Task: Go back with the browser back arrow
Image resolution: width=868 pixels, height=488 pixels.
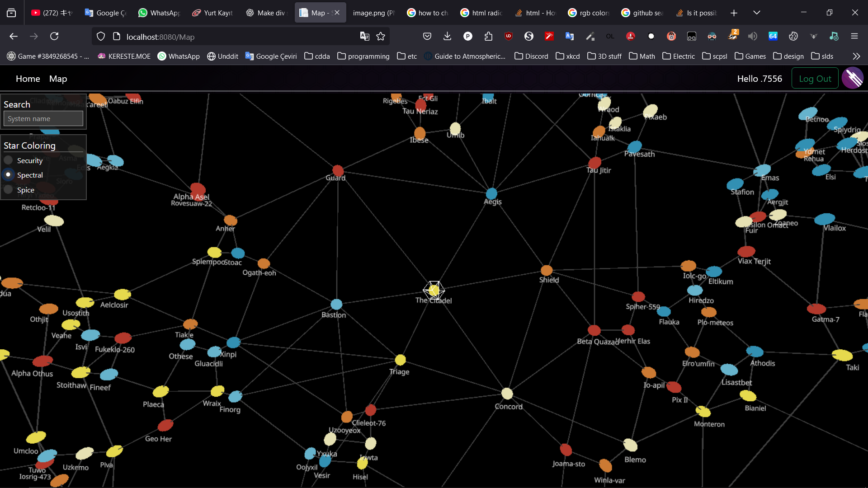Action: point(14,37)
